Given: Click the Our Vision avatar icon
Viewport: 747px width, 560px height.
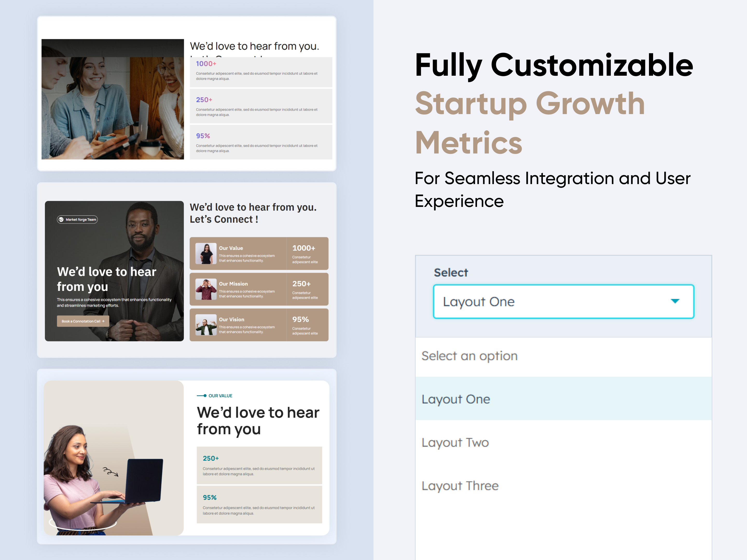Looking at the screenshot, I should (206, 325).
